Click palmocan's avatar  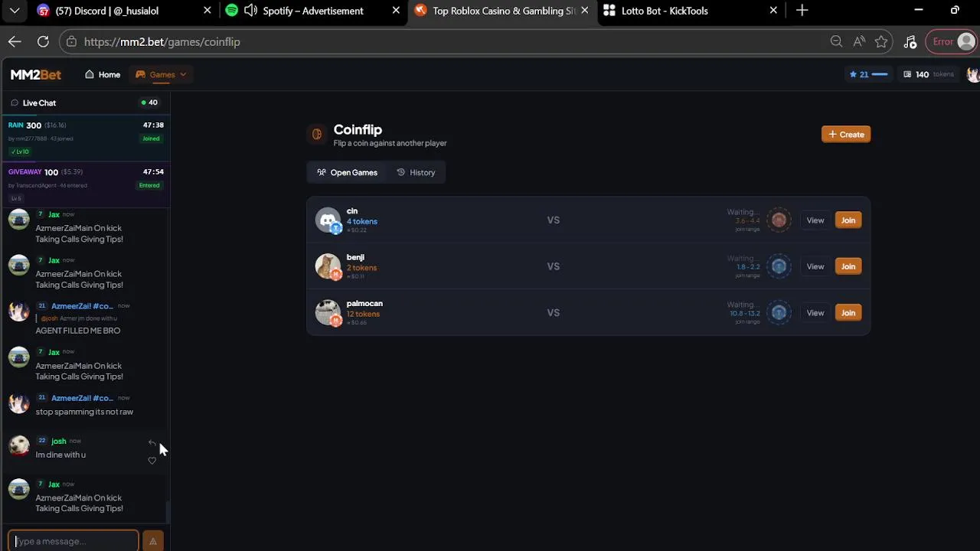pos(328,311)
